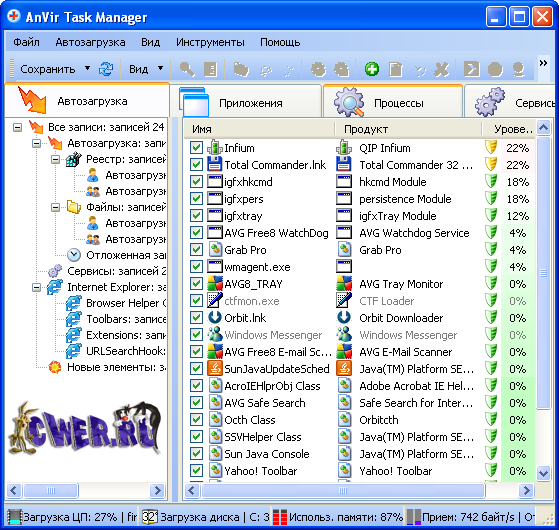Click the tree panel scroll left arrow
The image size is (559, 530).
14,490
